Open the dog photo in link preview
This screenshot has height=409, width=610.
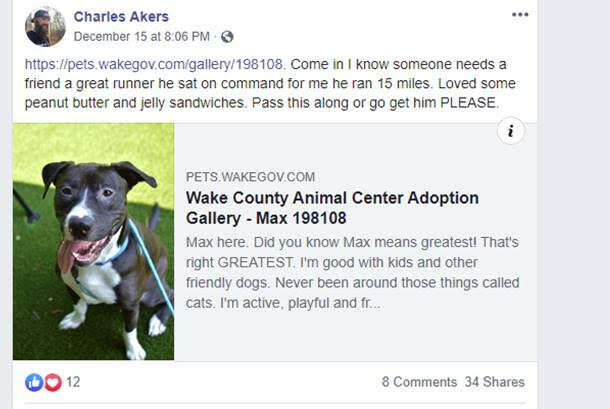tap(93, 242)
